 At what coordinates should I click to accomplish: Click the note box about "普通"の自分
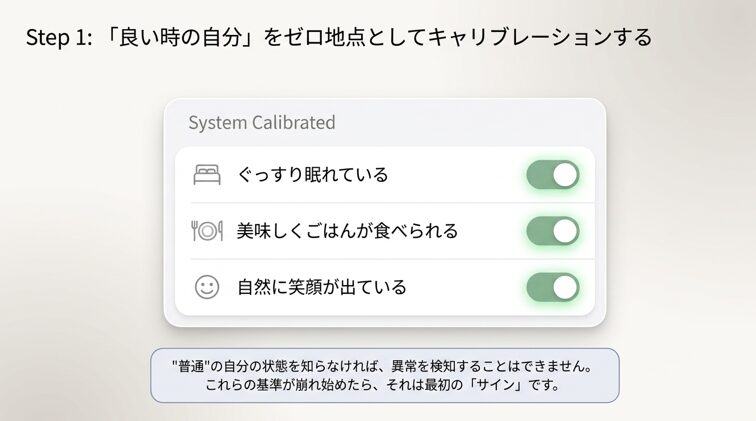click(385, 376)
